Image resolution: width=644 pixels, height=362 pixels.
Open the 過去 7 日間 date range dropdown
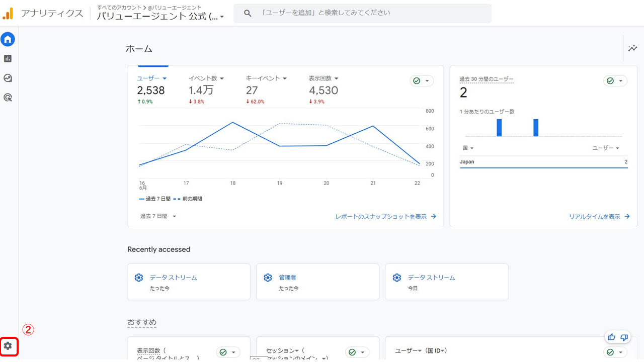coord(158,216)
